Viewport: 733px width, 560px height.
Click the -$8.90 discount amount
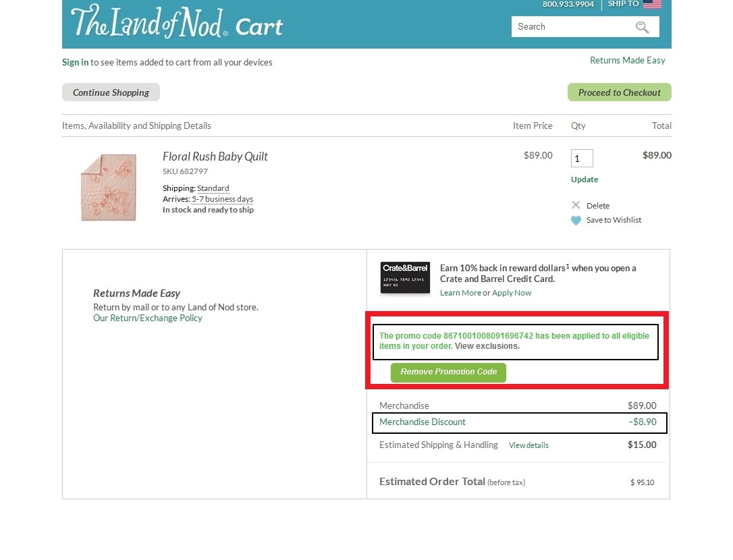coord(643,422)
